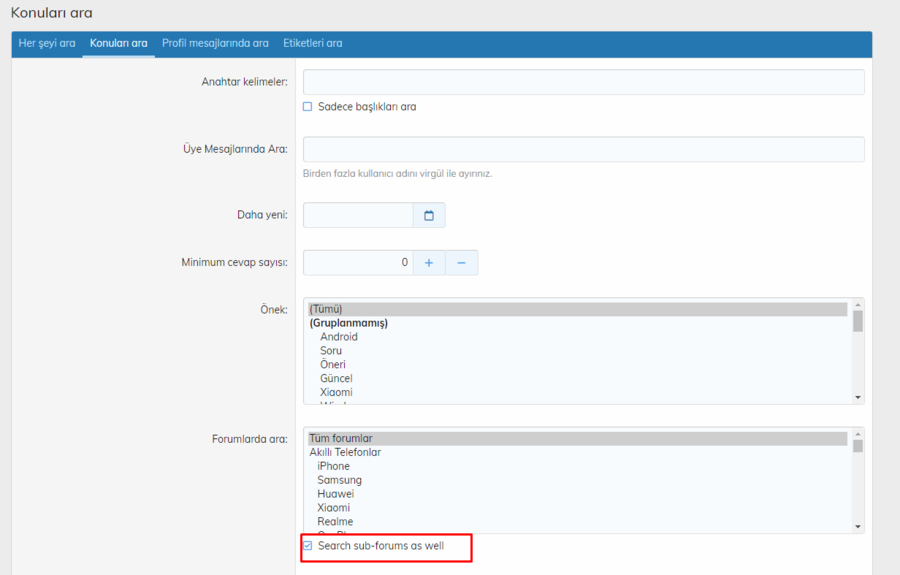Screen dimensions: 900x575
Task: Increase minimum reply count with plus
Action: pos(429,263)
